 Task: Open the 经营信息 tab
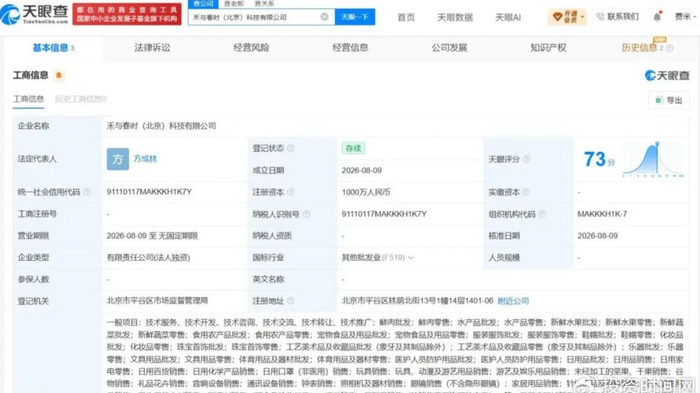point(350,48)
